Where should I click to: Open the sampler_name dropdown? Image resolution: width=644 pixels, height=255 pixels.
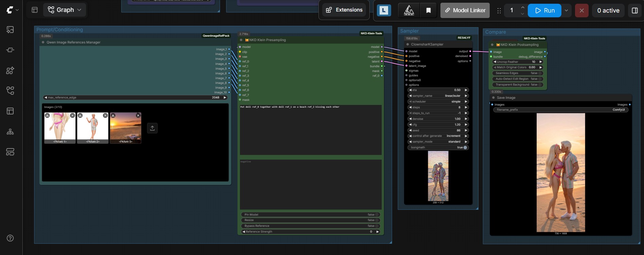[x=438, y=96]
